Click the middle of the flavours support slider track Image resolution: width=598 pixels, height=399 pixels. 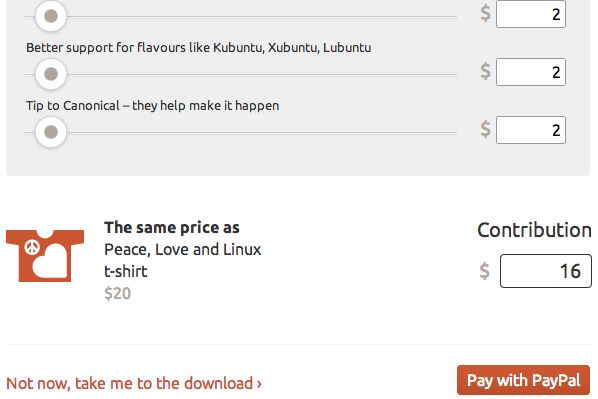click(241, 75)
